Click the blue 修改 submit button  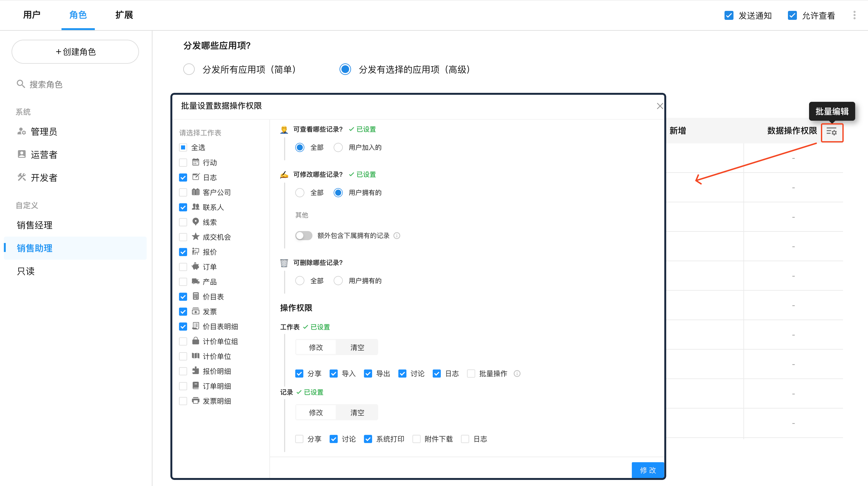tap(648, 470)
